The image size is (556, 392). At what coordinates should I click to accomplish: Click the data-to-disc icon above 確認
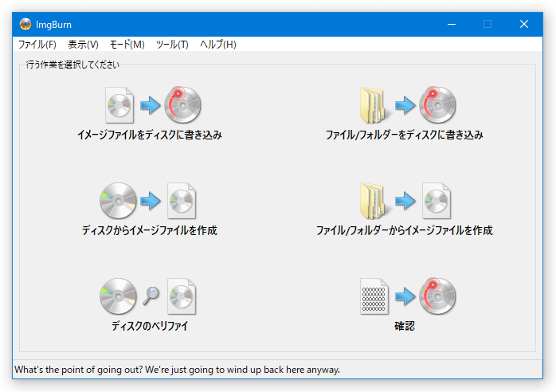[405, 296]
